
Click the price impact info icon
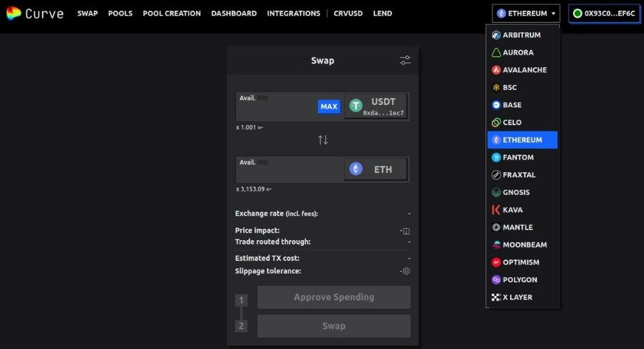(x=406, y=231)
